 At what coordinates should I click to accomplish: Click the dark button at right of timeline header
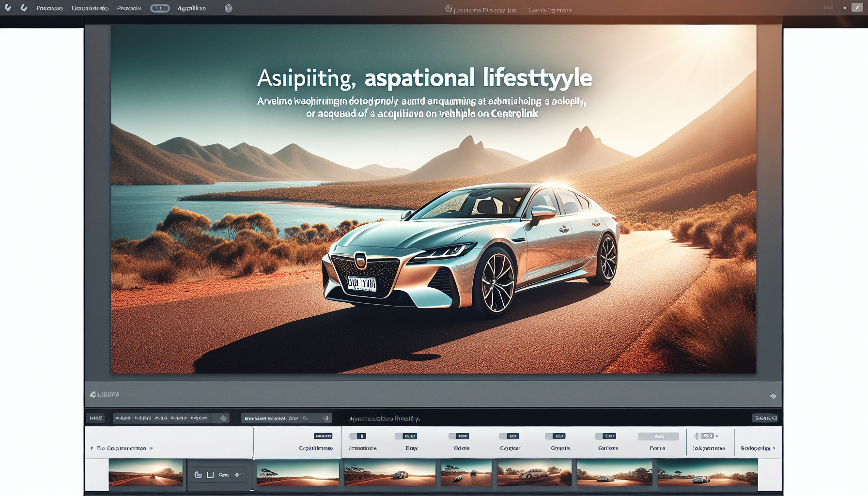[x=765, y=418]
